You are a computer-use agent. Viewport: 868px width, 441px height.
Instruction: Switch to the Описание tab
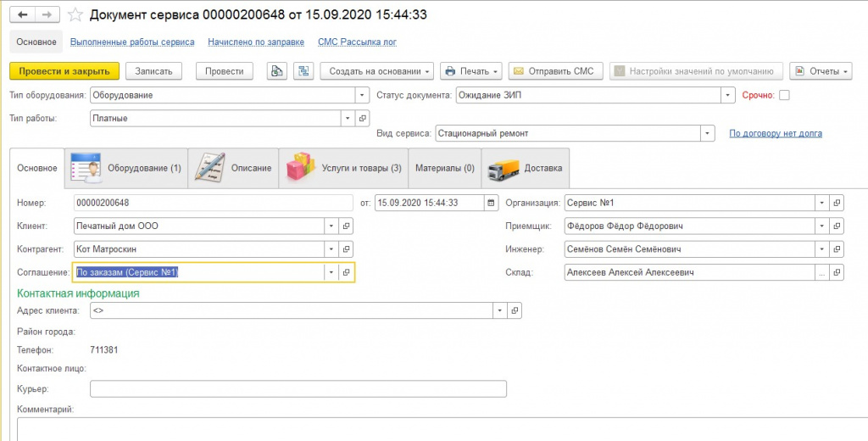pyautogui.click(x=233, y=169)
